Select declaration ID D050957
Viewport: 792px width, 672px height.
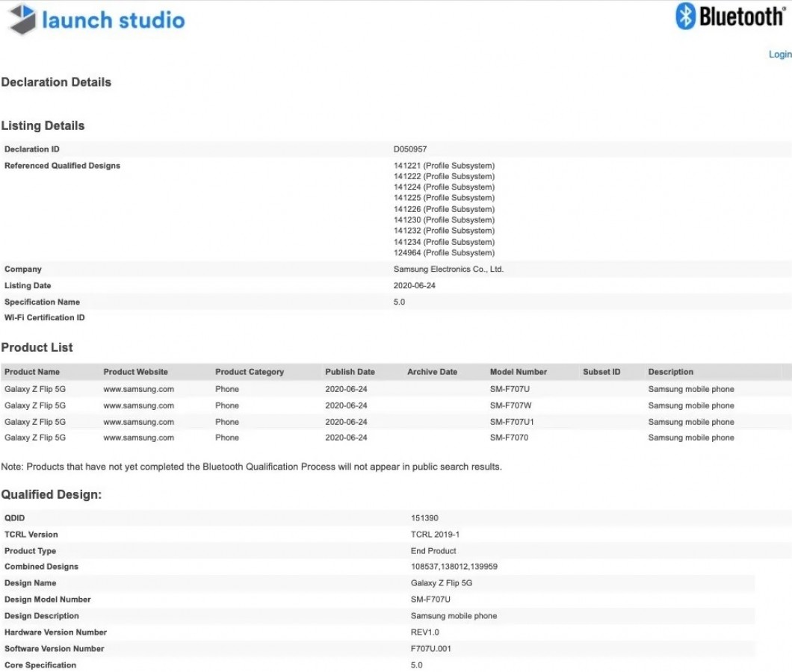coord(409,149)
